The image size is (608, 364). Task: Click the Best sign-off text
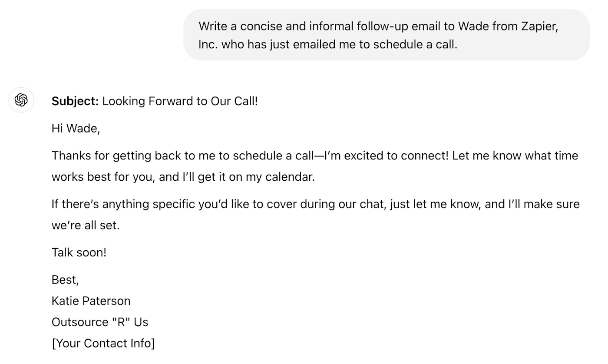tap(65, 280)
